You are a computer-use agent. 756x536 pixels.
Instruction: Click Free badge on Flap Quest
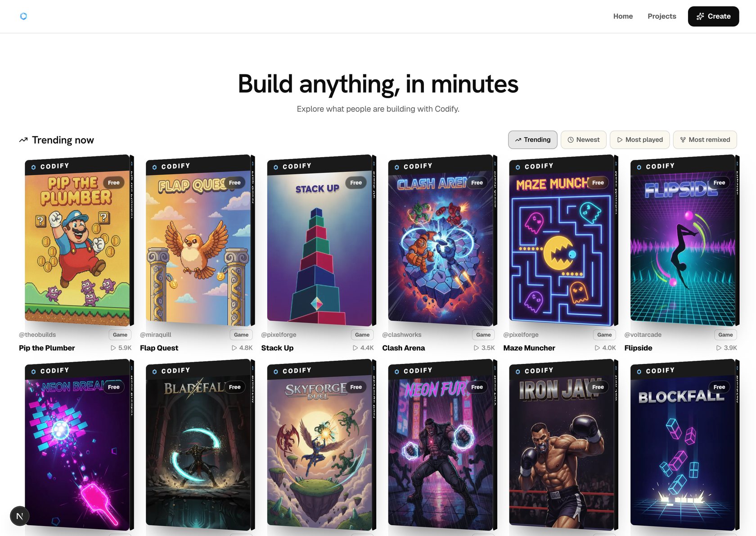click(x=235, y=182)
